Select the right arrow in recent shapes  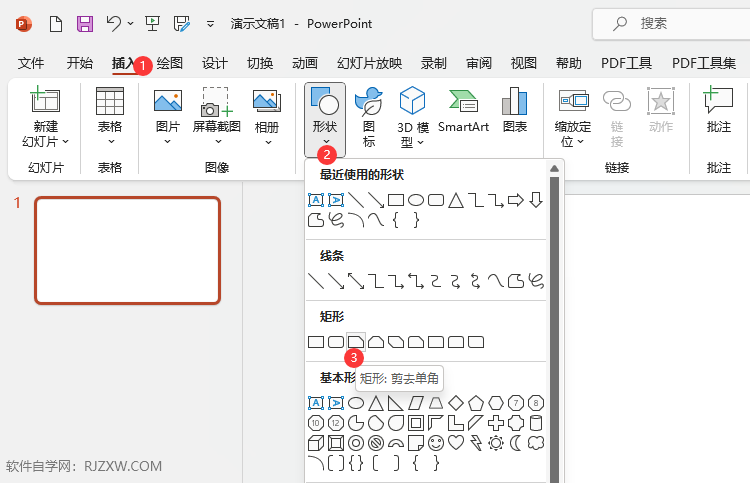516,200
